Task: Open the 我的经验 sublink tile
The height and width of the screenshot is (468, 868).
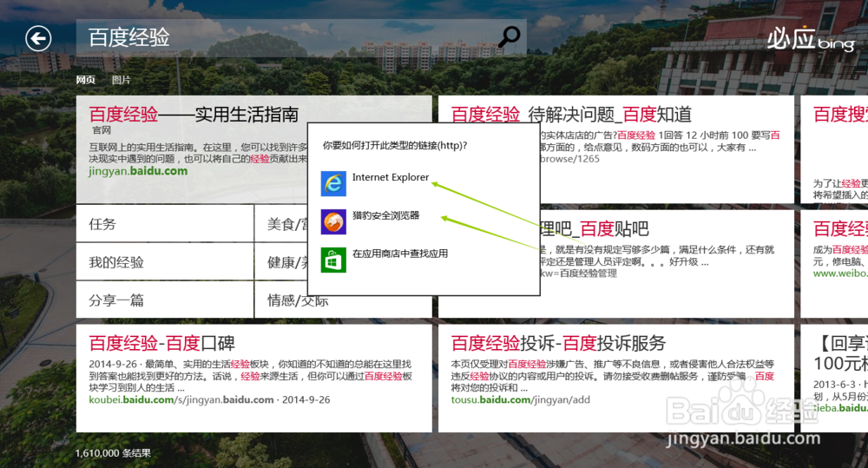Action: pos(165,261)
